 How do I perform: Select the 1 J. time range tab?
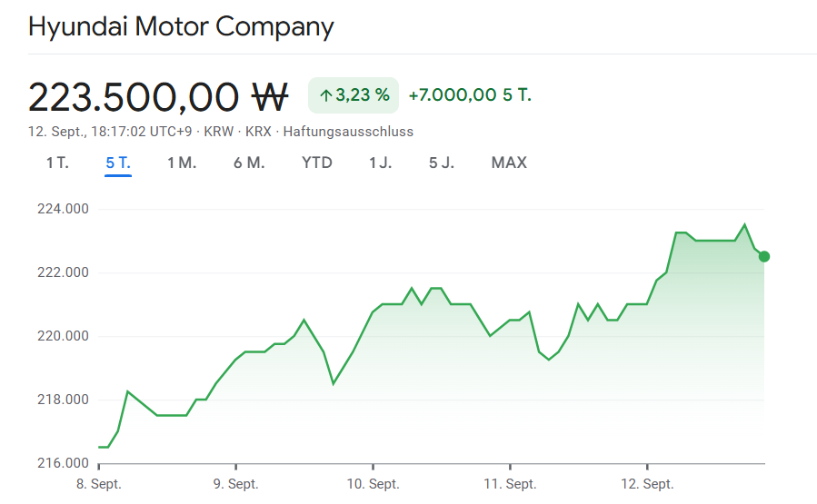tap(381, 163)
